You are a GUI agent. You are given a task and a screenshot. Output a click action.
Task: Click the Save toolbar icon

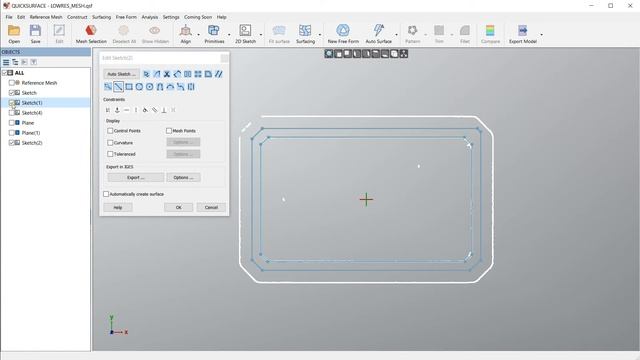coord(36,33)
